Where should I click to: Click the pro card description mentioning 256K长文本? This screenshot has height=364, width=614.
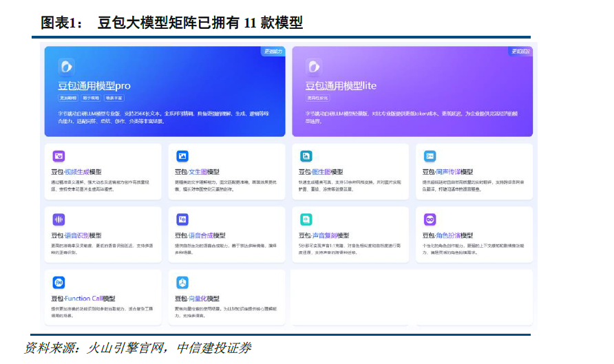[164, 118]
